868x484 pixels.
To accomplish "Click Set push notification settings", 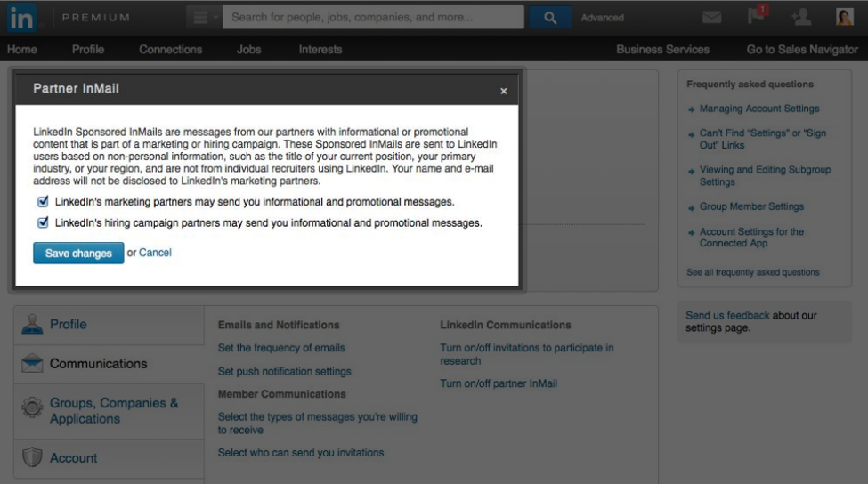I will pyautogui.click(x=285, y=371).
